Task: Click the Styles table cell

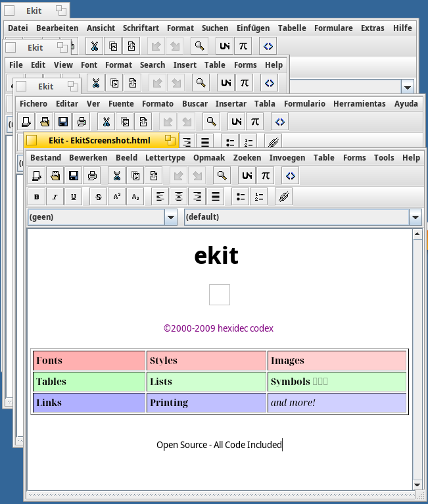Action: point(206,361)
